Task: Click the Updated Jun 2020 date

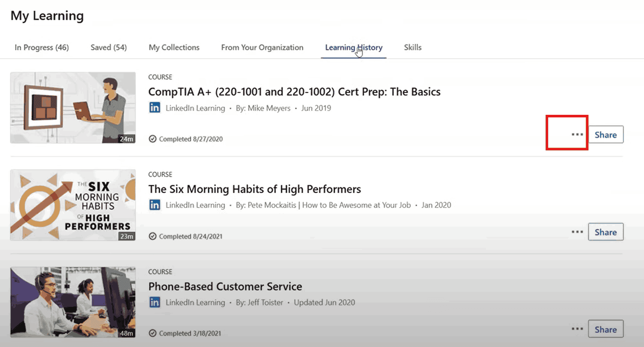Action: click(x=324, y=303)
